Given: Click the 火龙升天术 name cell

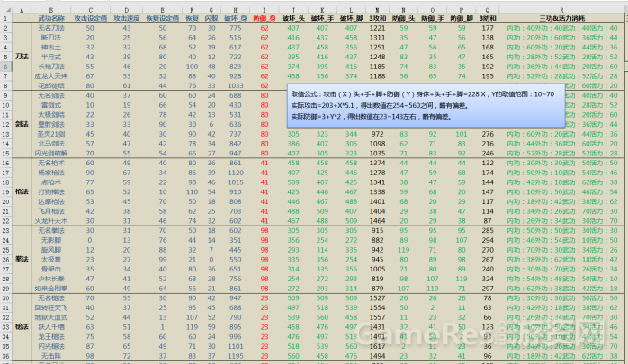Looking at the screenshot, I should click(x=51, y=221).
